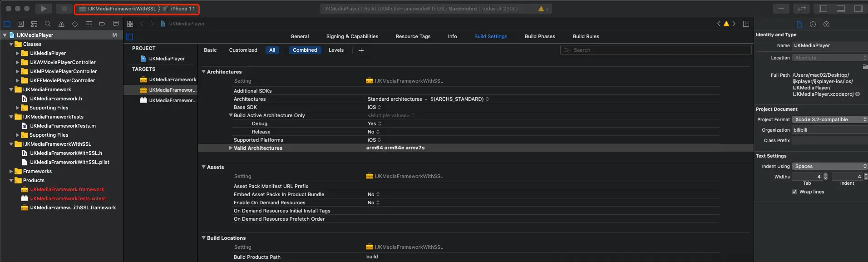The height and width of the screenshot is (262, 868).
Task: Show the Quick Help inspector
Action: pos(826,24)
